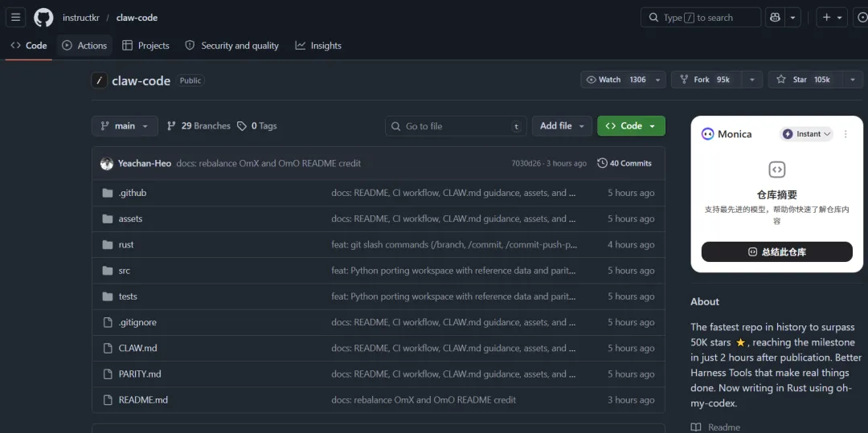Open latest commit message about OmX rebalance
This screenshot has width=868, height=433.
(268, 164)
